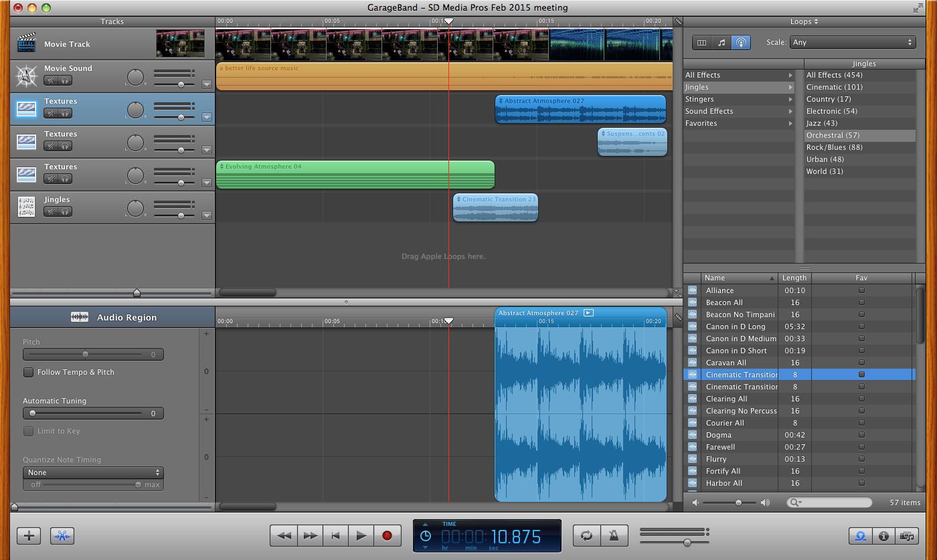The width and height of the screenshot is (937, 560).
Task: Go to the beginning of the project
Action: (336, 536)
